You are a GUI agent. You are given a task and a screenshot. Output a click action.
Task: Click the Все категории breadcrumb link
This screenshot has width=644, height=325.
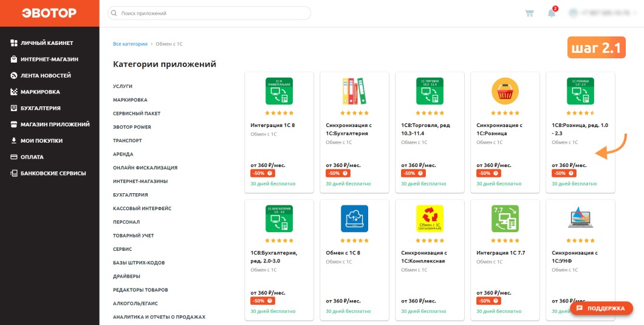click(x=130, y=44)
